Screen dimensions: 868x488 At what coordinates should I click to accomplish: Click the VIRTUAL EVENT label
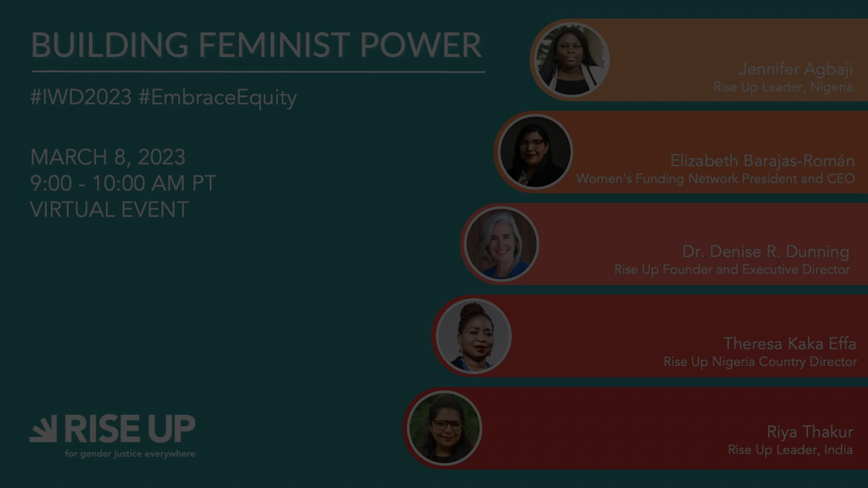tap(109, 209)
